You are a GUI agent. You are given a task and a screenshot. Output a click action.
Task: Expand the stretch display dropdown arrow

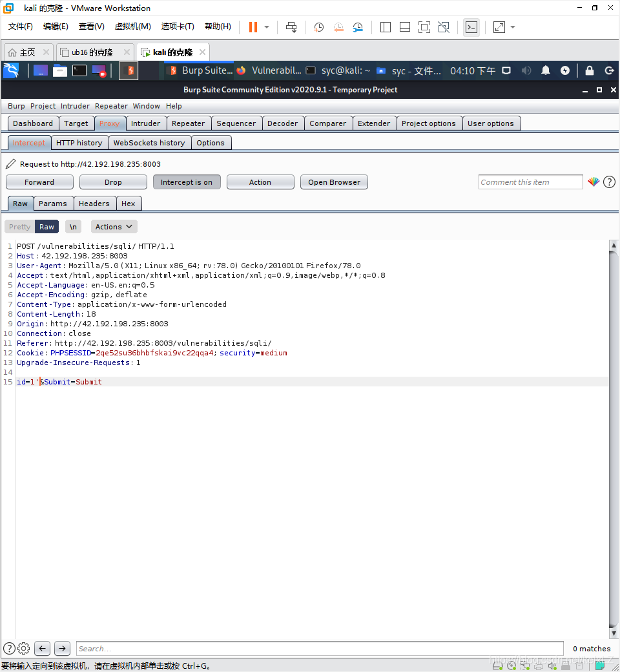tap(512, 27)
